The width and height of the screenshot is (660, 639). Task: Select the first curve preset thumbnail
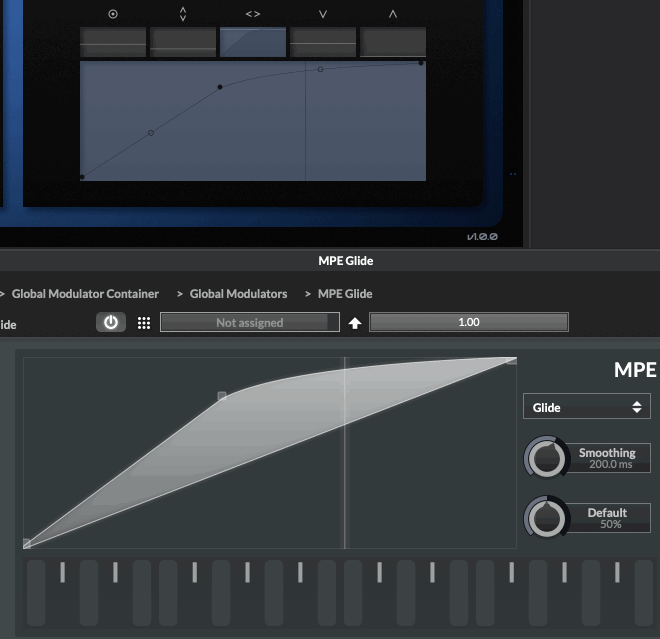point(113,43)
